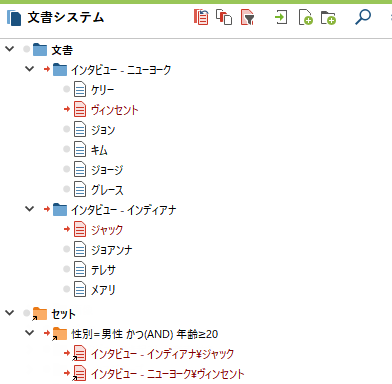Click the テレサ document icon
Screen dimensions: 392x384
(x=80, y=270)
